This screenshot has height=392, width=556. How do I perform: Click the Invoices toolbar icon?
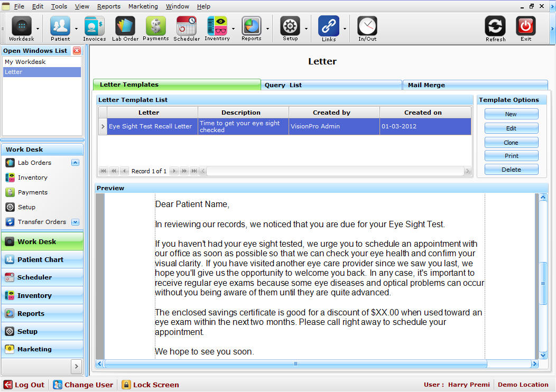pos(94,27)
